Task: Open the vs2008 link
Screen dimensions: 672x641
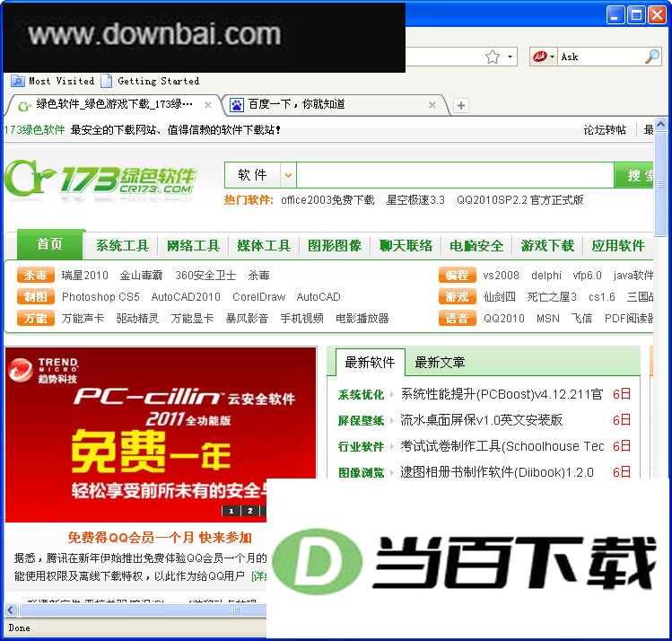Action: pos(501,276)
